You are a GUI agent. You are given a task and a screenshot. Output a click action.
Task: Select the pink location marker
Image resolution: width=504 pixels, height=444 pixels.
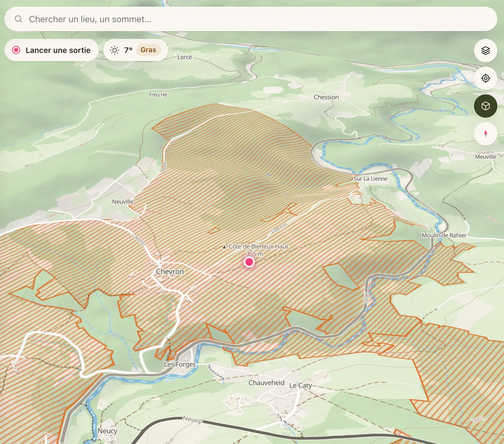249,262
